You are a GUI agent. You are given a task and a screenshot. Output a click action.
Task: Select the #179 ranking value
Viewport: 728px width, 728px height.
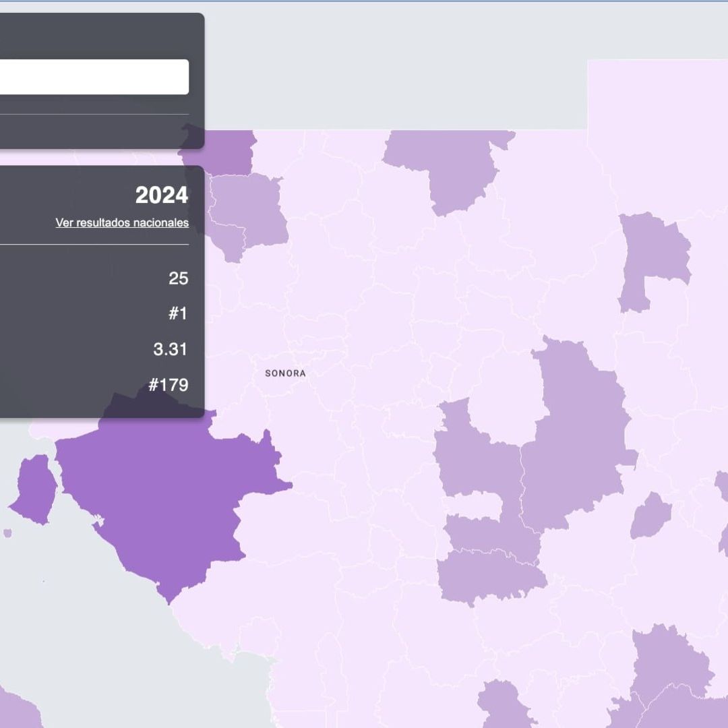pyautogui.click(x=168, y=385)
